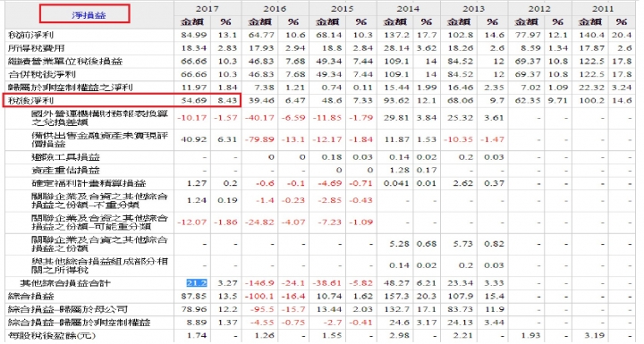Click 11.97 in 歸屬於非控制權益之淨利 row
This screenshot has width=644, height=344.
click(194, 88)
